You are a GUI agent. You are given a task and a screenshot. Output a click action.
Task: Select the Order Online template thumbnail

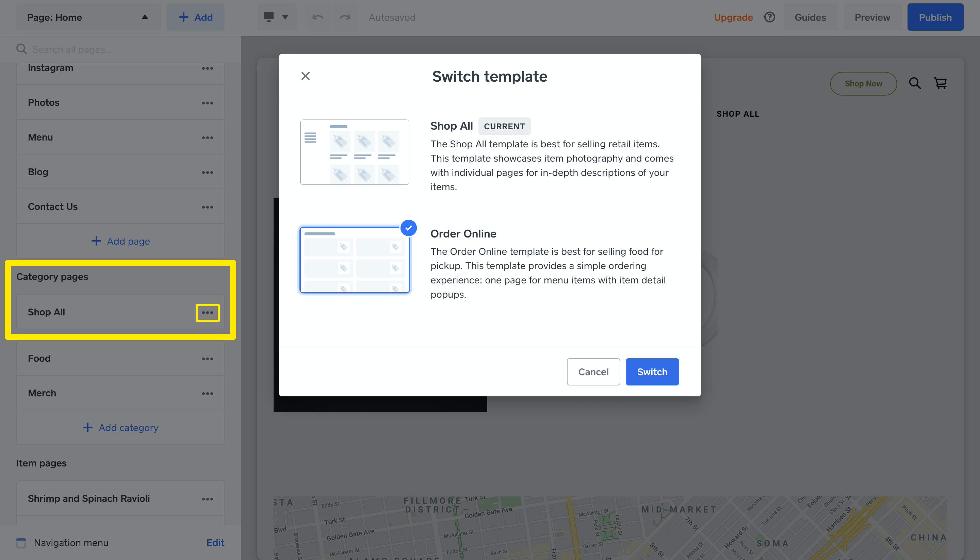point(354,260)
